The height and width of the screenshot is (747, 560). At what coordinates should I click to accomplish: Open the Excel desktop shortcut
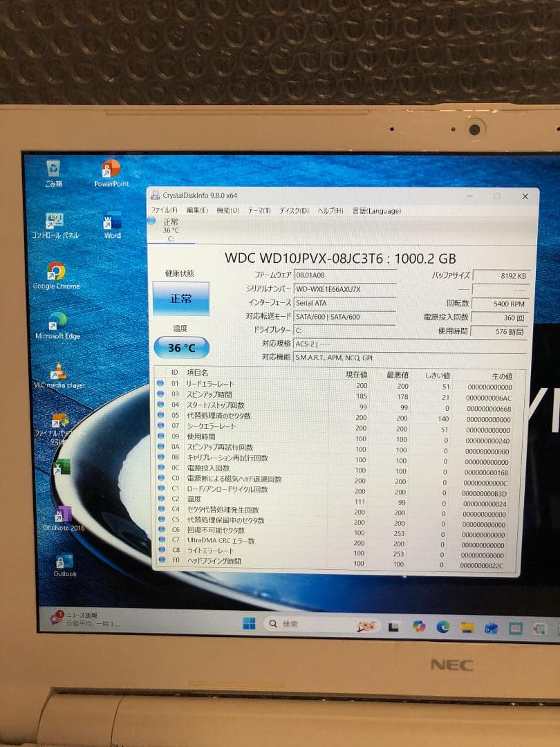click(62, 467)
